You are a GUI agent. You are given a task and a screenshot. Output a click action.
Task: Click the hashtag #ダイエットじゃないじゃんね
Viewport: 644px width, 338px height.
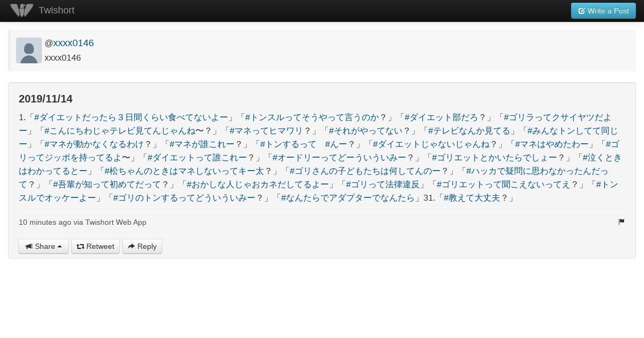coord(431,144)
